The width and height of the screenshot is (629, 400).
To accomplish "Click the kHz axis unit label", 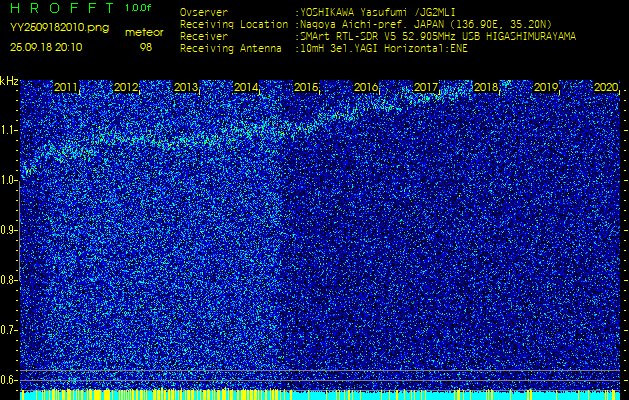I will (10, 81).
